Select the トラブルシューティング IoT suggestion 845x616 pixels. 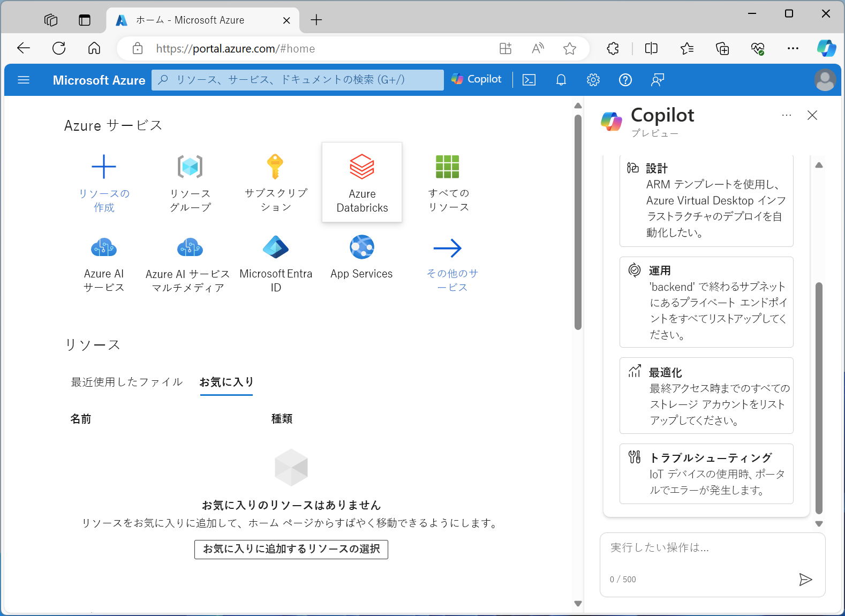coord(706,474)
